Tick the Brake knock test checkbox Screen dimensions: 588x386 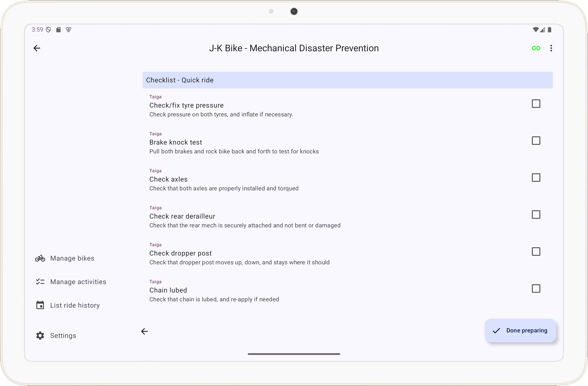click(536, 141)
